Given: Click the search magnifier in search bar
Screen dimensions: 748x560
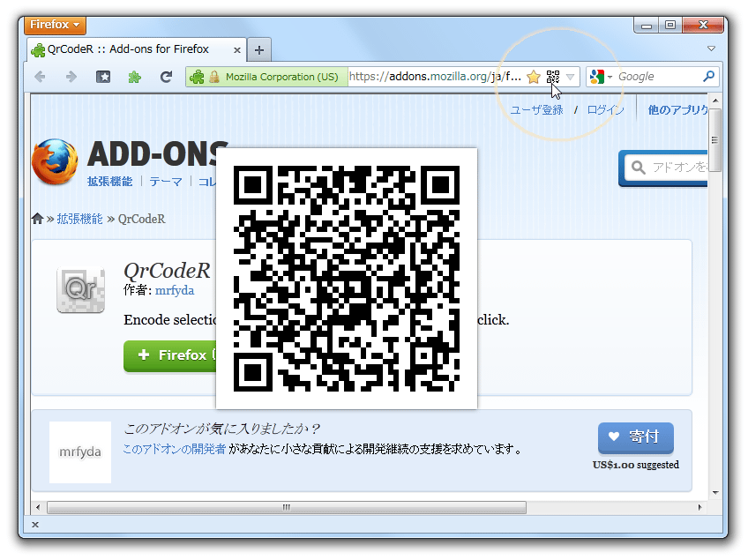Looking at the screenshot, I should click(709, 77).
